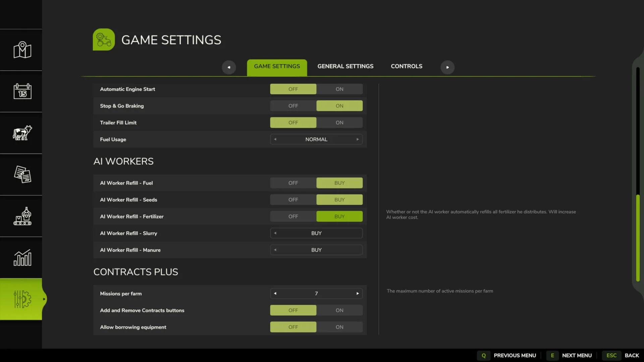This screenshot has width=644, height=362.
Task: Open next Fuel Usage option with right arrow
Action: [x=357, y=139]
